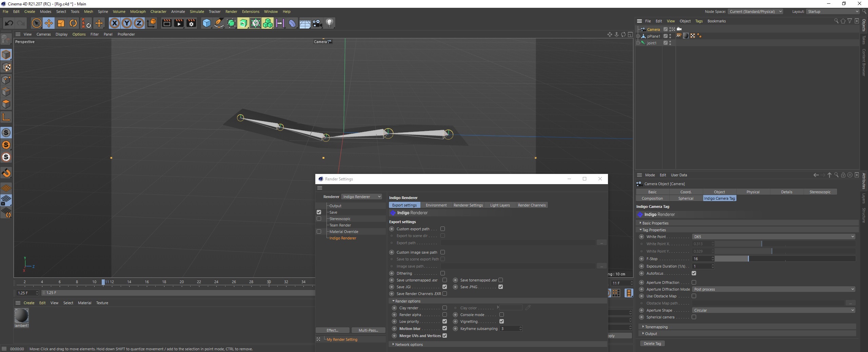Click the Undo arrow icon

pos(9,23)
